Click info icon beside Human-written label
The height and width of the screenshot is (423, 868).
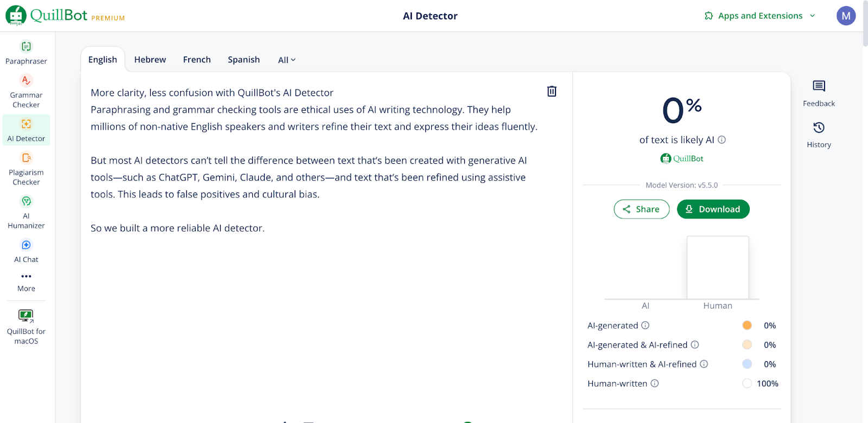click(655, 383)
